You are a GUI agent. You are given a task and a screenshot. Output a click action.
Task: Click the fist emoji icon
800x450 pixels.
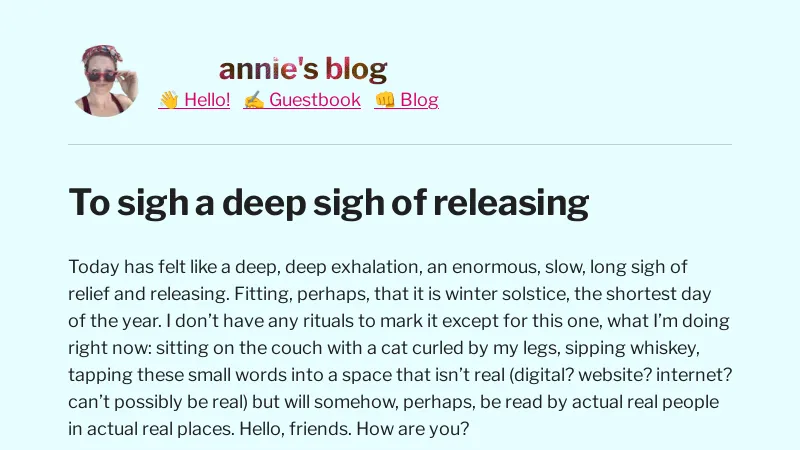[385, 99]
